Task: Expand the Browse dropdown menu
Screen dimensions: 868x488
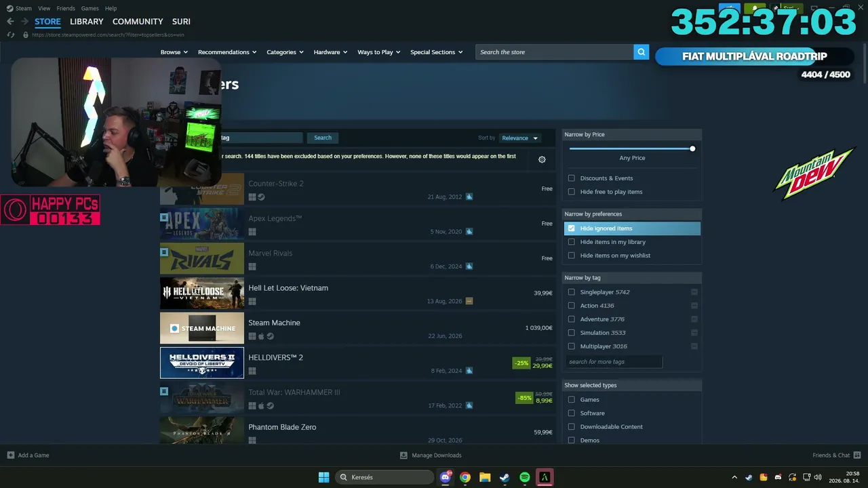Action: (x=175, y=52)
